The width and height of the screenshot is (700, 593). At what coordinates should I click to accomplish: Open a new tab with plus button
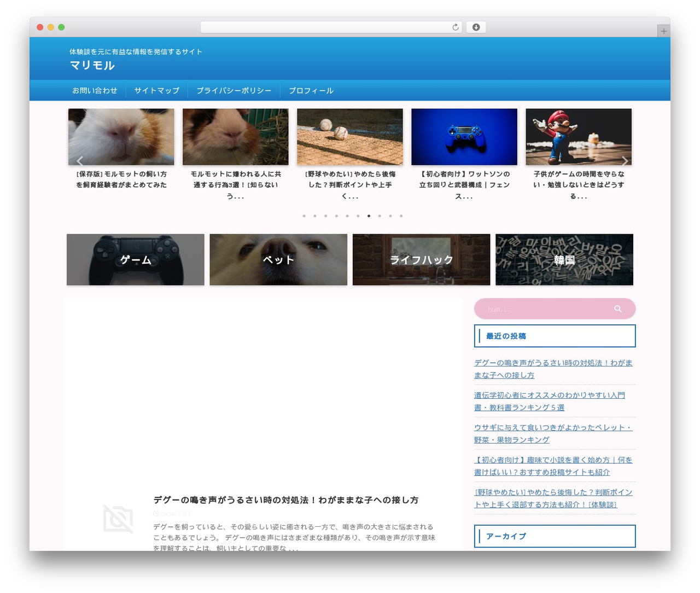(x=663, y=31)
